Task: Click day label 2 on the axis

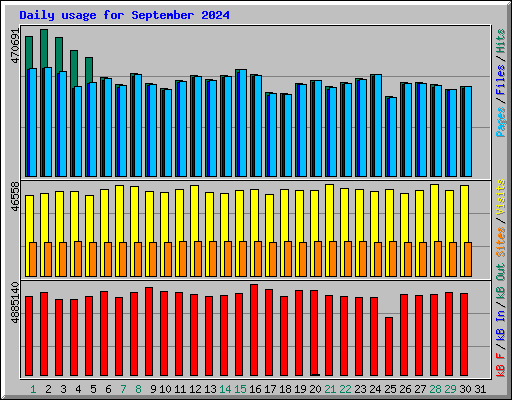Action: [48, 389]
